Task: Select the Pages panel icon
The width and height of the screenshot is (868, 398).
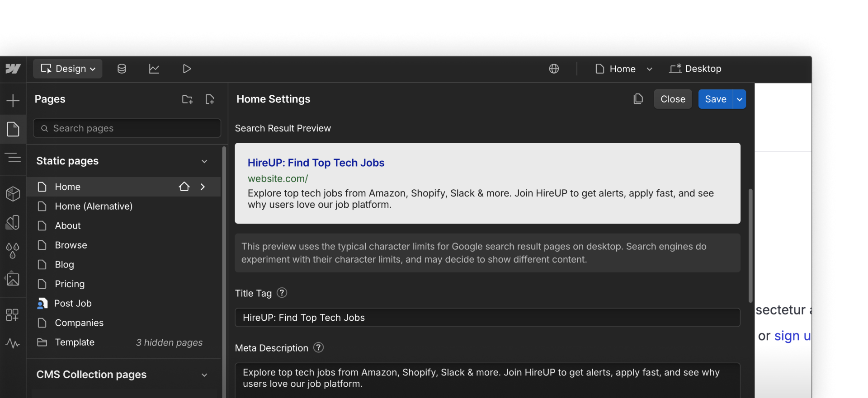Action: click(x=13, y=129)
